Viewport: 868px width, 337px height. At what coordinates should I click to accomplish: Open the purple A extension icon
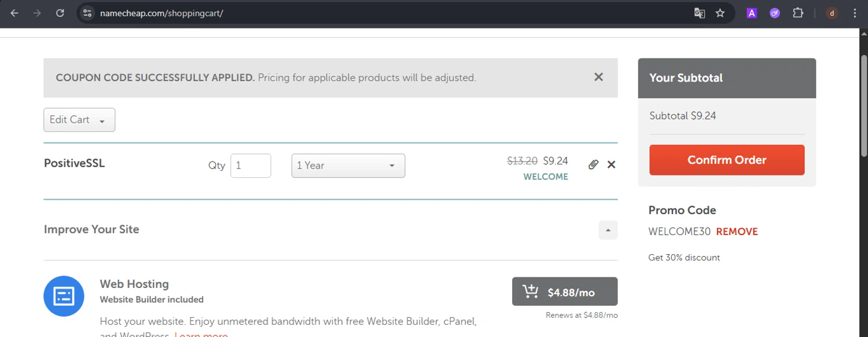click(x=752, y=13)
